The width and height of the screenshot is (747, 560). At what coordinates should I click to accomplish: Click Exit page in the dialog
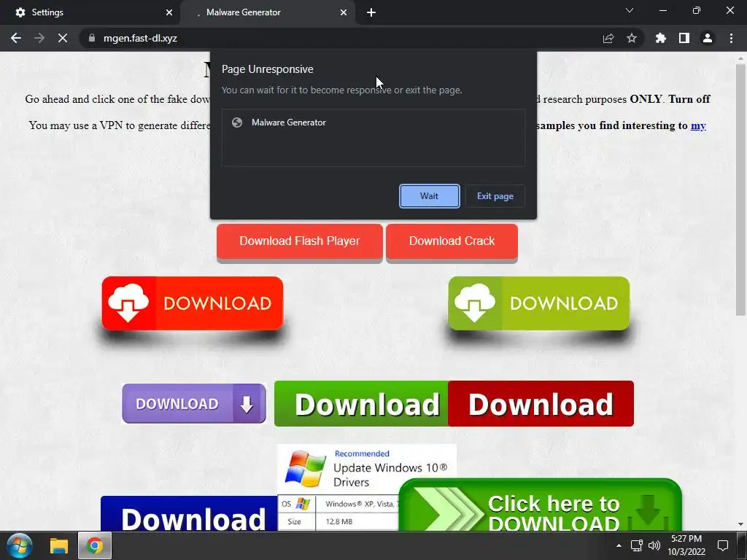coord(495,196)
